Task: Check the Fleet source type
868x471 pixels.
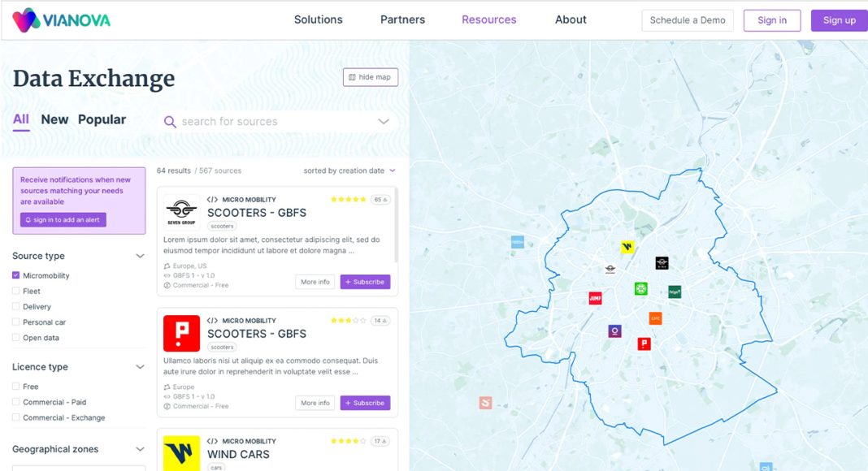Action: click(x=16, y=291)
